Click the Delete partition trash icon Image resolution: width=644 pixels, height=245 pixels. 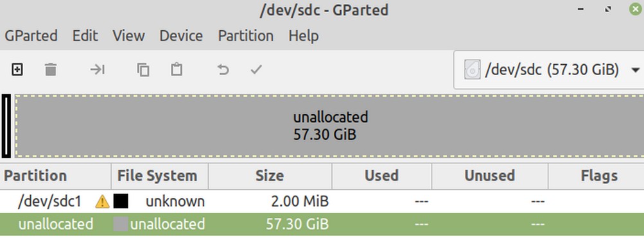pyautogui.click(x=51, y=70)
